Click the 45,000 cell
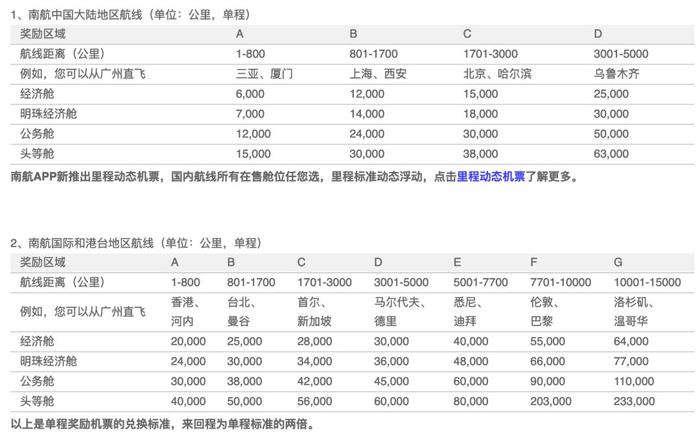This screenshot has width=700, height=439. 391,381
